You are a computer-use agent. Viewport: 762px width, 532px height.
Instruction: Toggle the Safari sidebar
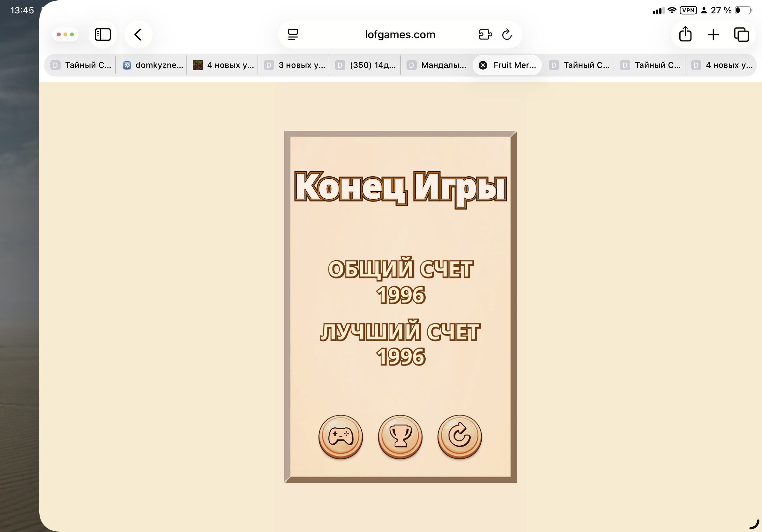point(102,34)
